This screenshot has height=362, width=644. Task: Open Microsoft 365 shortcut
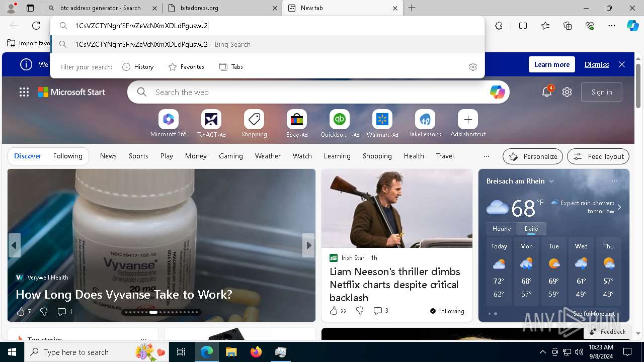pyautogui.click(x=169, y=124)
